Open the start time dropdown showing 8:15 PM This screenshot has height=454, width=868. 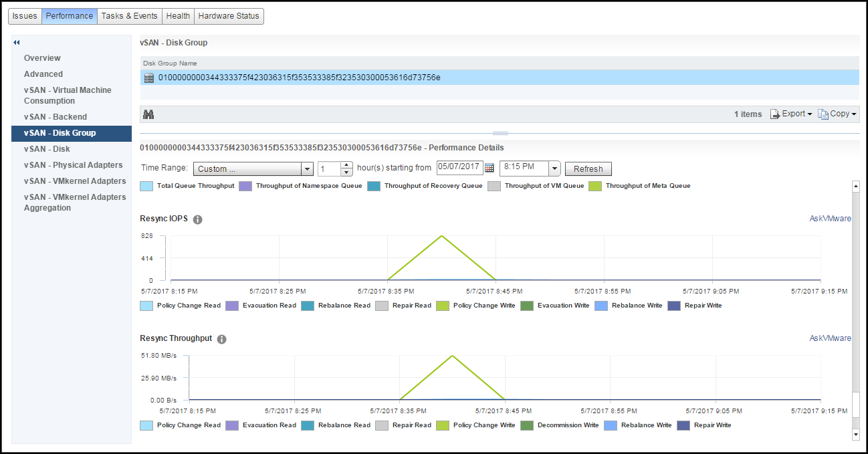[554, 168]
